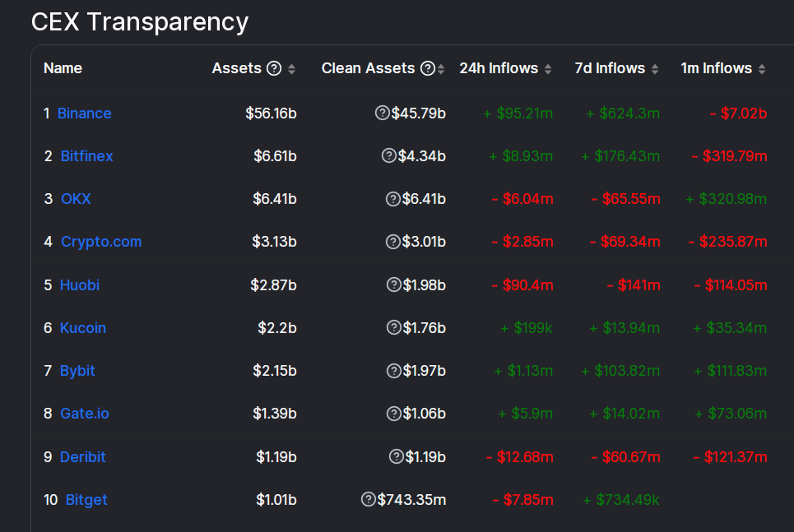Click the help icon next to Clean Assets header

[x=428, y=68]
